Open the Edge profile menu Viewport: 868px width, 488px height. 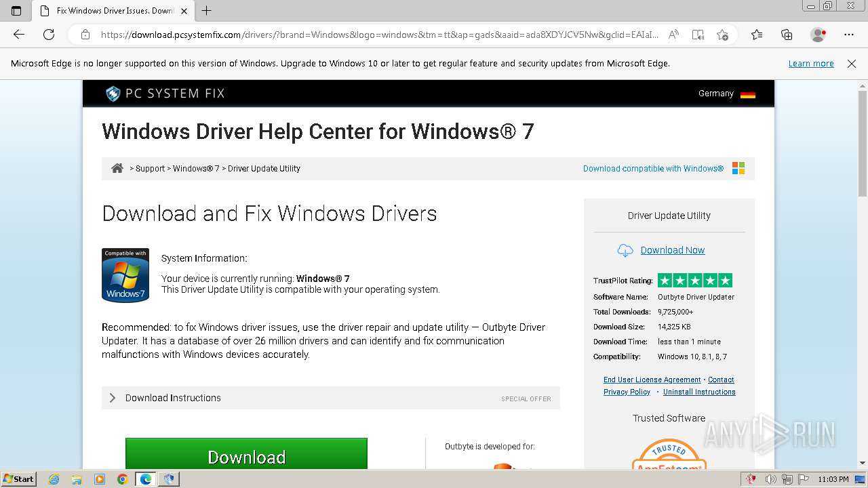818,35
